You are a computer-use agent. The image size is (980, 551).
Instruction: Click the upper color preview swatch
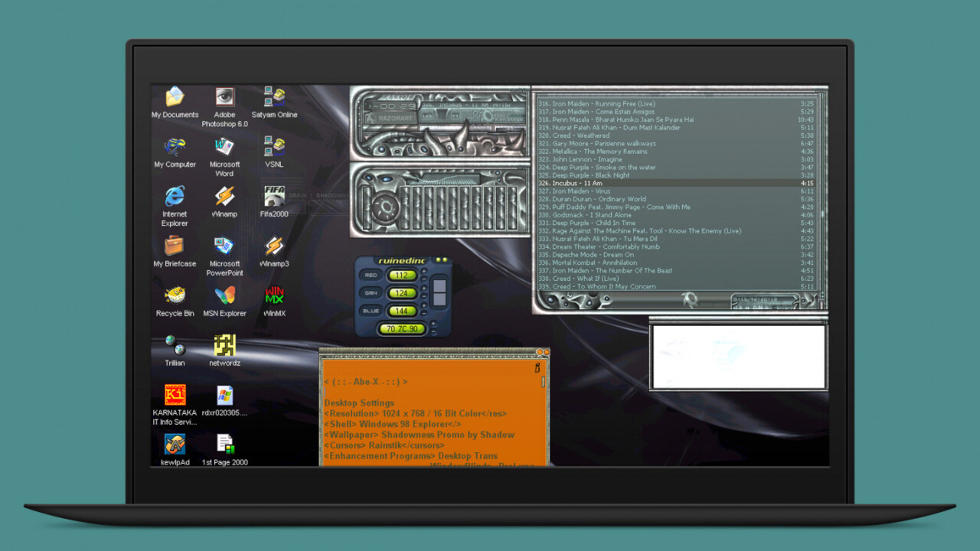click(439, 287)
